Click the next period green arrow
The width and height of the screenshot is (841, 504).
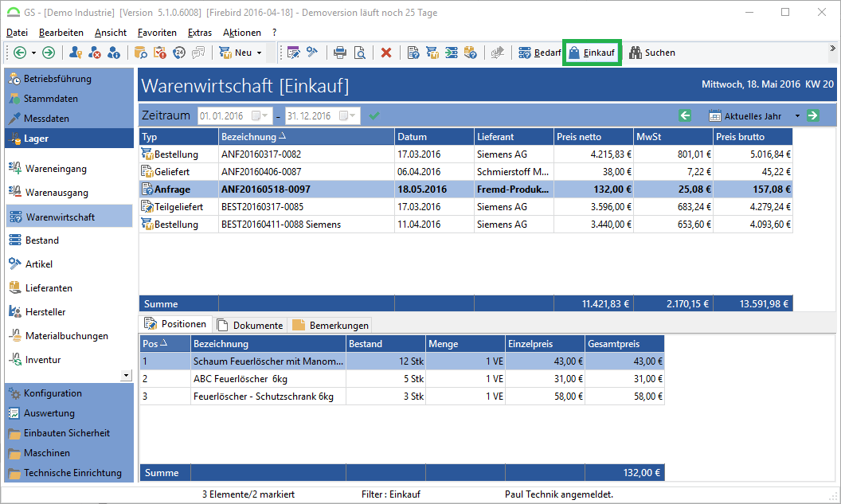[x=813, y=115]
